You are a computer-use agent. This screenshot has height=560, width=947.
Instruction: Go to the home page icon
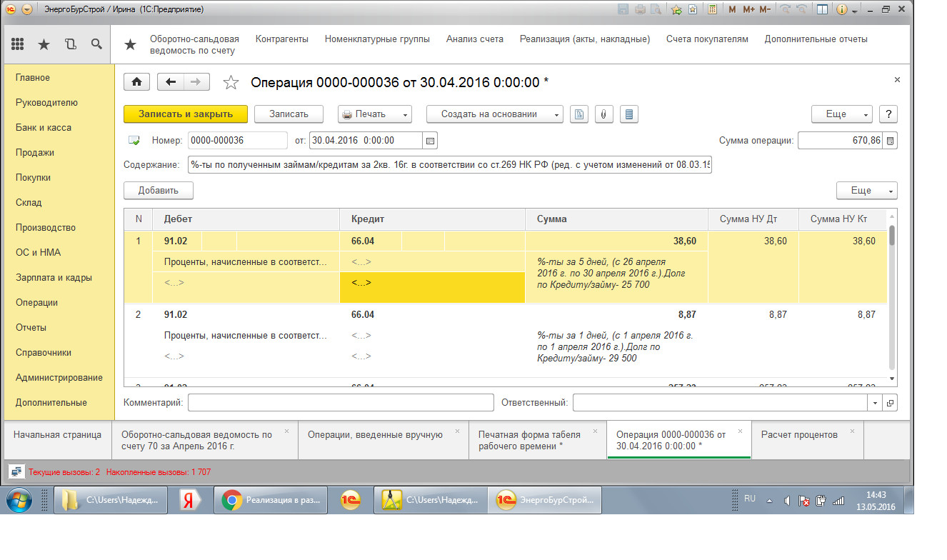pyautogui.click(x=136, y=82)
